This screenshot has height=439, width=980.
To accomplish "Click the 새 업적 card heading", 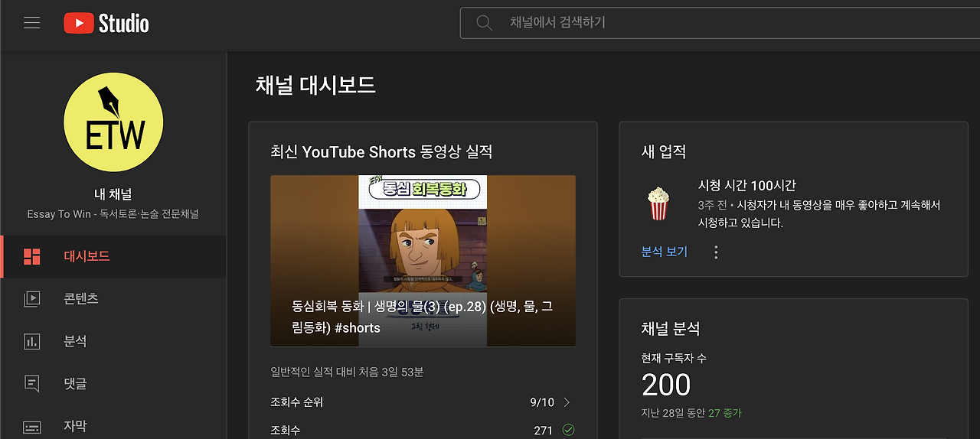I will click(664, 151).
